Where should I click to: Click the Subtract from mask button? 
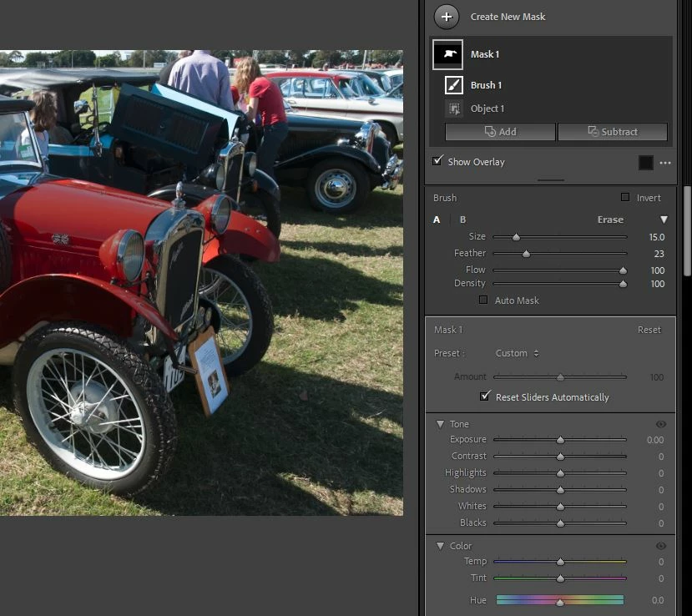pyautogui.click(x=613, y=132)
